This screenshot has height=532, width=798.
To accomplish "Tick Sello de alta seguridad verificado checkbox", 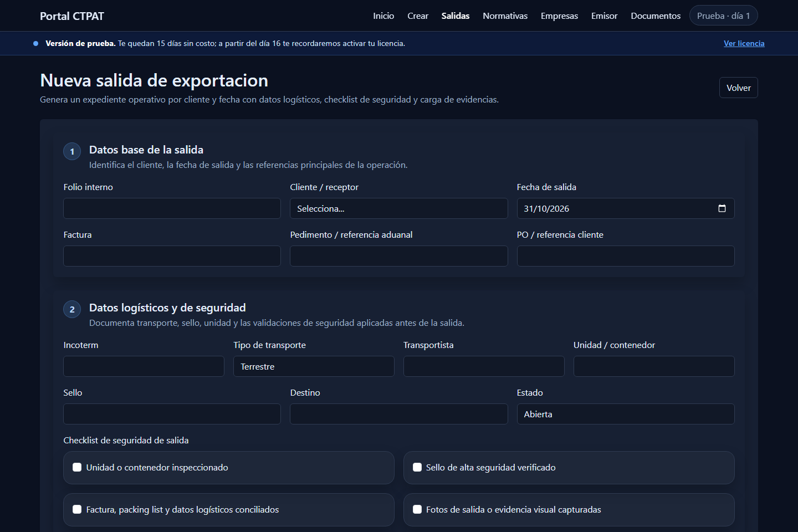I will click(x=417, y=467).
